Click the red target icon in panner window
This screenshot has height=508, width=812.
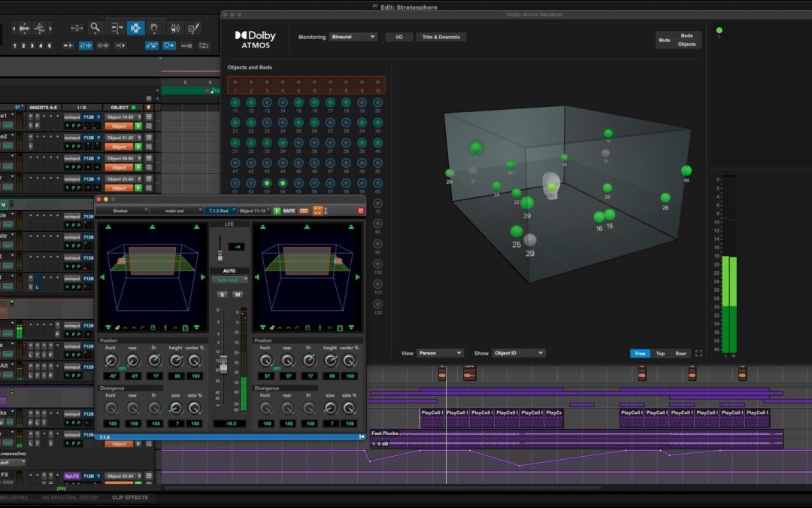click(x=360, y=211)
